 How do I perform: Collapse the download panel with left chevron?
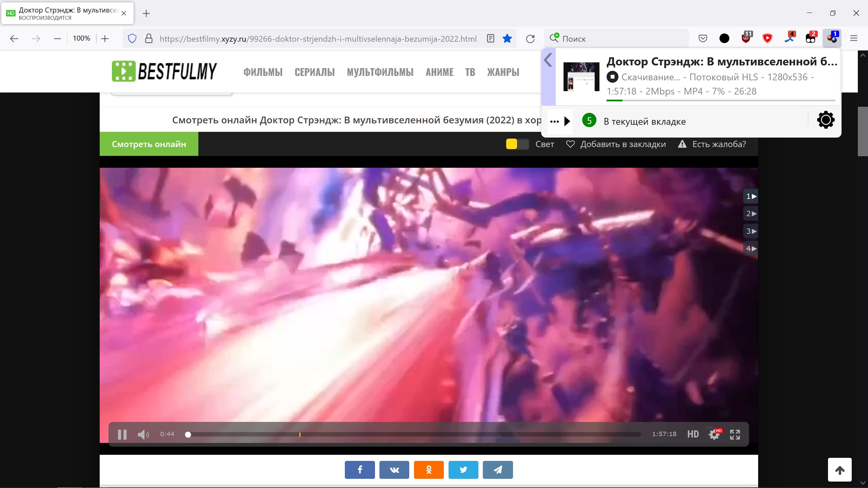[x=548, y=61]
